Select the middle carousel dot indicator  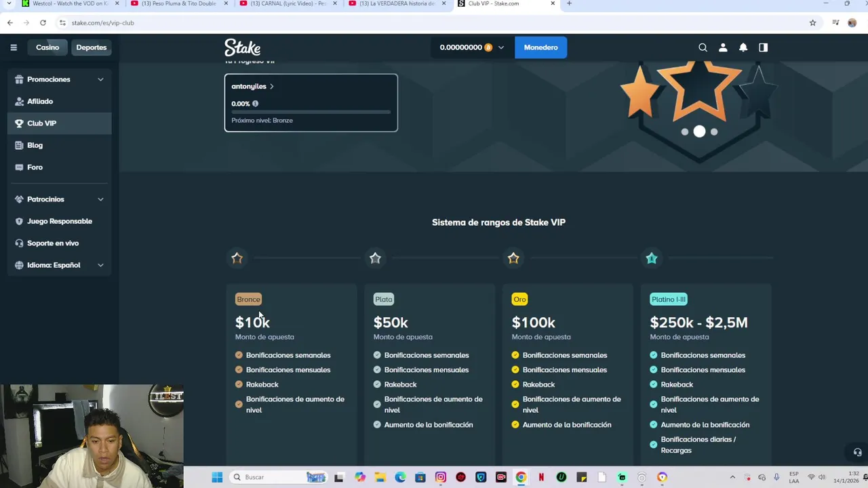pos(699,131)
